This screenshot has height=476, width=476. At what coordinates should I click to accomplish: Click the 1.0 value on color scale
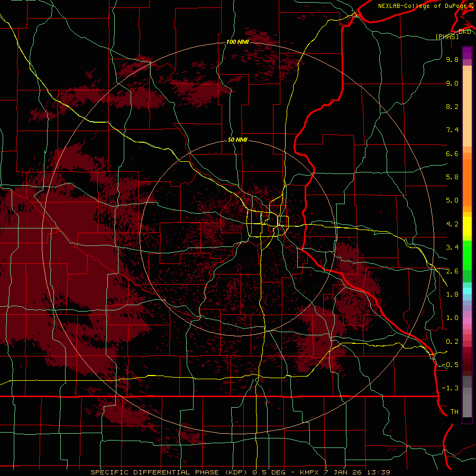coord(452,318)
